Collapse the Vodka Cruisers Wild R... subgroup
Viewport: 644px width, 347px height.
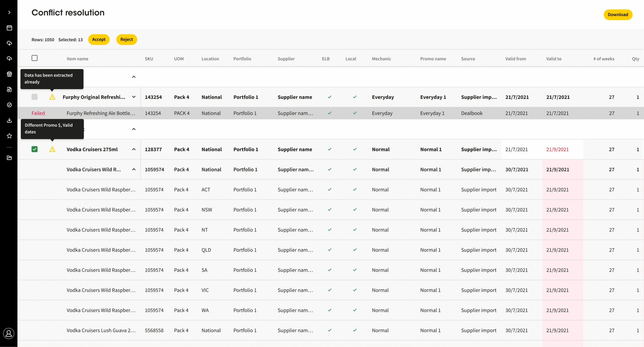pyautogui.click(x=134, y=169)
